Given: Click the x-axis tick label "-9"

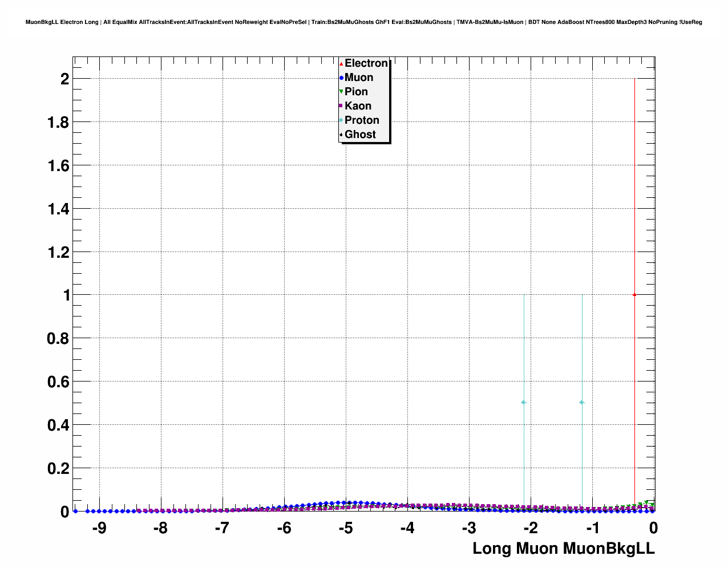Looking at the screenshot, I should pos(99,529).
